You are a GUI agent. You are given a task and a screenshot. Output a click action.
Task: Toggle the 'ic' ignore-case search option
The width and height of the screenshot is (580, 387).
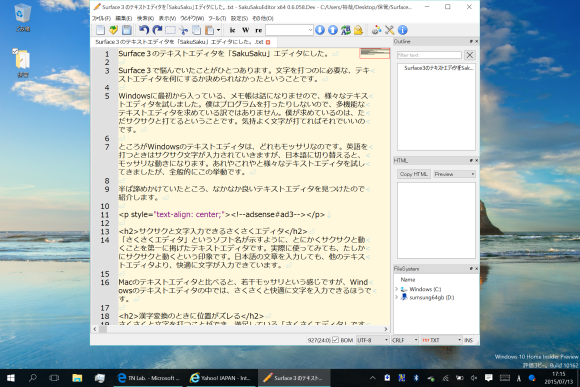[232, 30]
